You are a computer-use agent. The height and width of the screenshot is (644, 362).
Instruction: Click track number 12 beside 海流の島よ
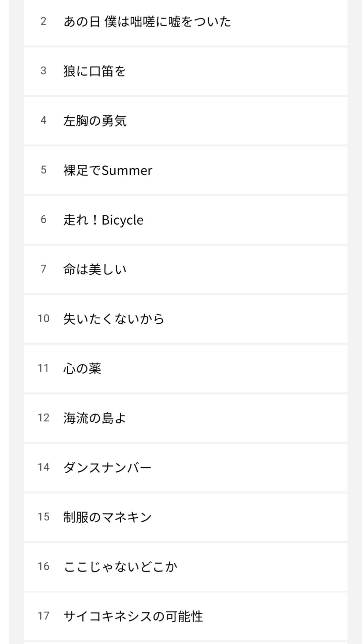43,418
